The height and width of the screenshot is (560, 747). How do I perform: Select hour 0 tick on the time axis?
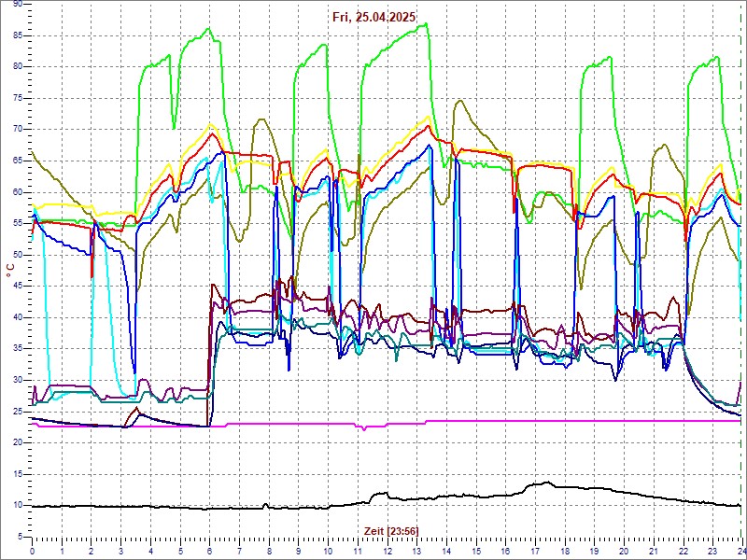32,551
